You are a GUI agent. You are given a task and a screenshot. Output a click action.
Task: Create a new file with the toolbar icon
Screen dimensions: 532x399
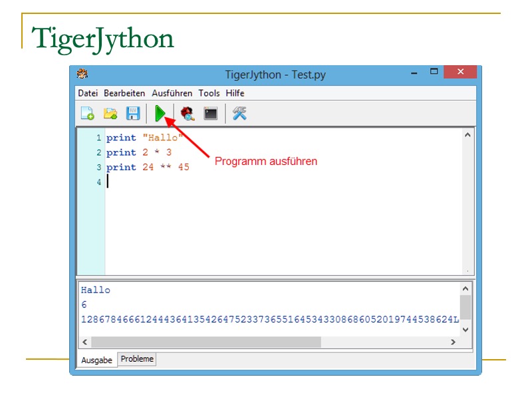(x=88, y=113)
